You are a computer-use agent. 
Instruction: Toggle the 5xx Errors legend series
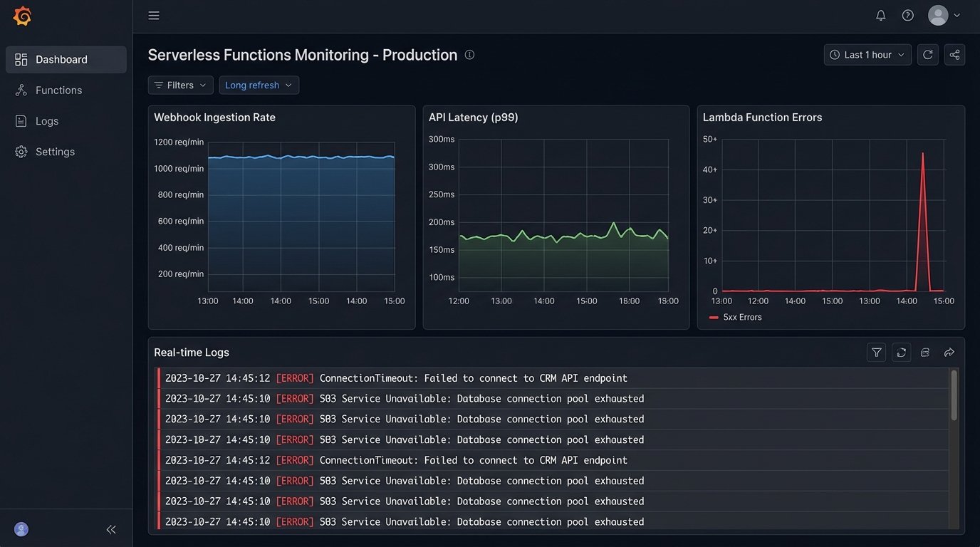(736, 318)
